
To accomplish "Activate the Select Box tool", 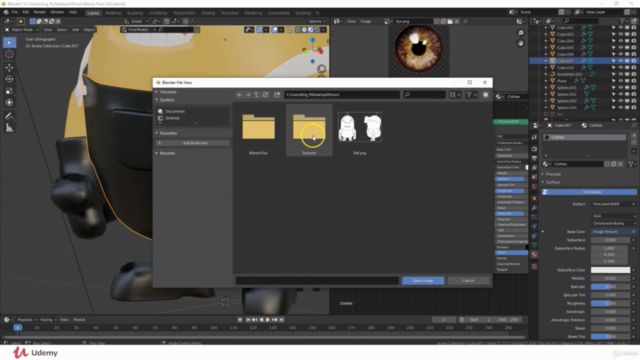I will click(x=9, y=42).
